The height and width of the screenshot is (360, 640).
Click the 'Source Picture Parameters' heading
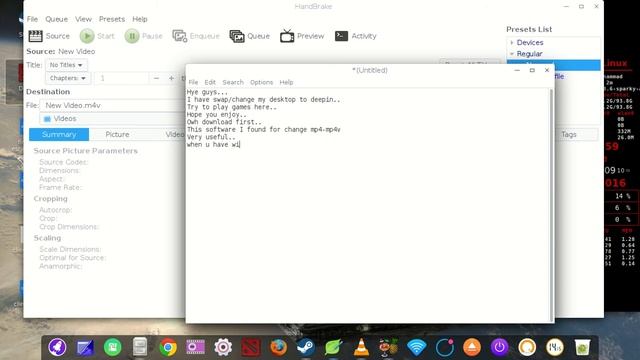click(x=85, y=151)
